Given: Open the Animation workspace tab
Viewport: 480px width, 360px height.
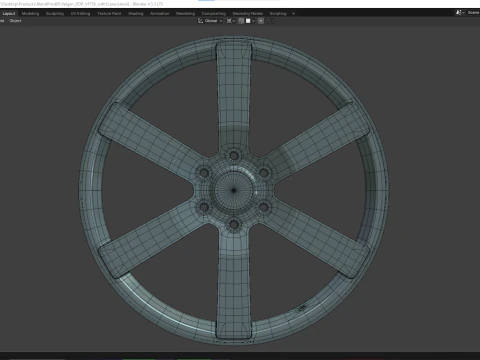Looking at the screenshot, I should (x=159, y=14).
